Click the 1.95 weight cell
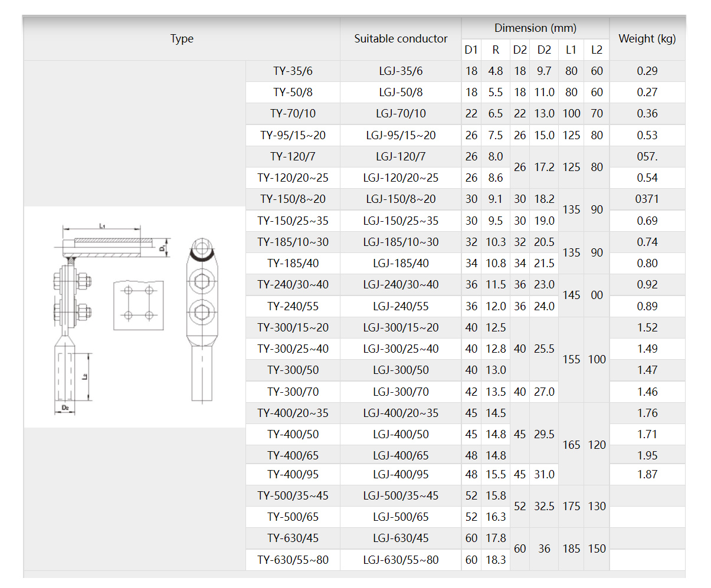This screenshot has width=711, height=588. (x=647, y=455)
